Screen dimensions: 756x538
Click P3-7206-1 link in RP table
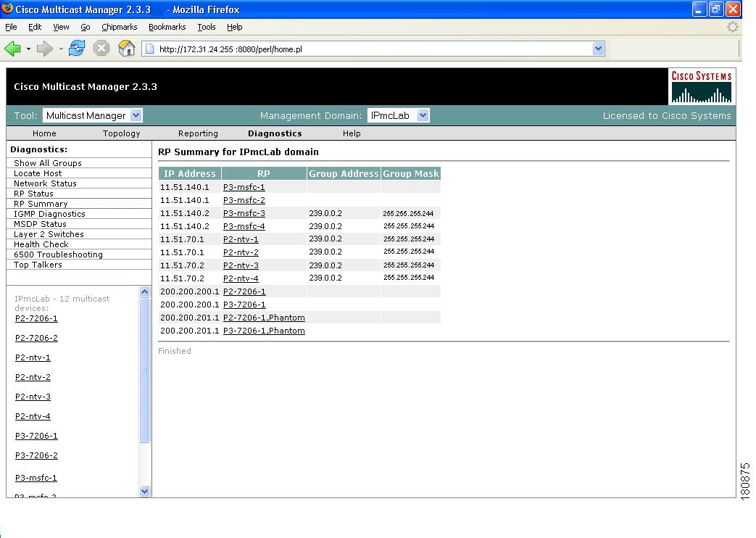244,305
